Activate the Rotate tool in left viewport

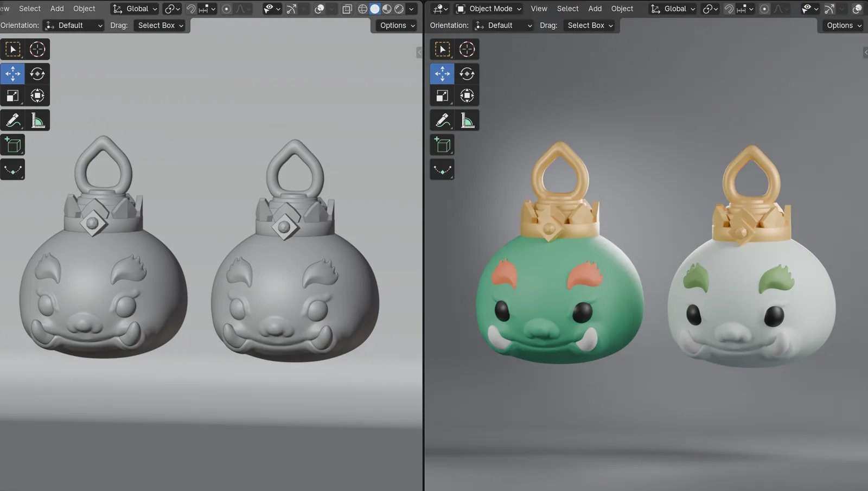[37, 74]
